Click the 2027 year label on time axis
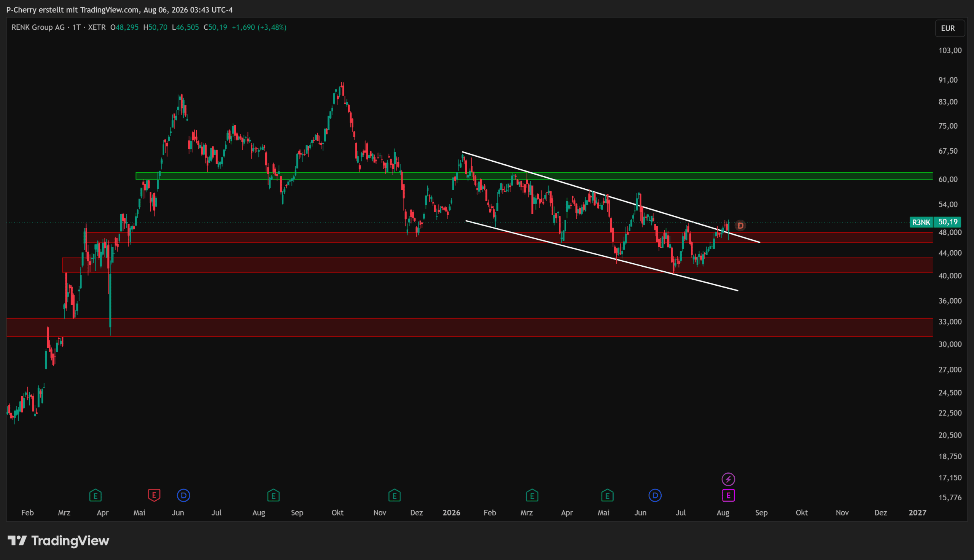974x560 pixels. click(x=917, y=513)
